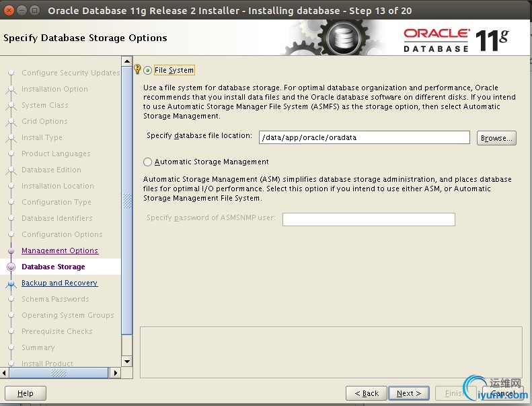Viewport: 532px width, 406px height.
Task: Click the vertical sidebar scrollbar thumb
Action: 127,201
